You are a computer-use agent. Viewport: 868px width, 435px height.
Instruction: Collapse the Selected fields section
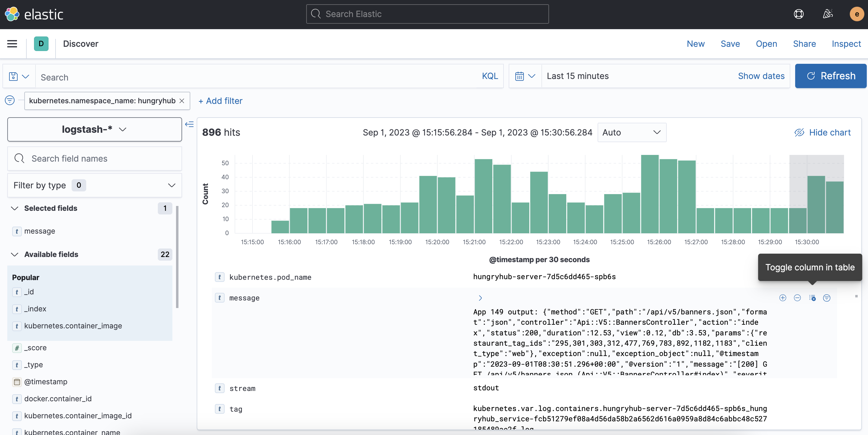point(15,208)
